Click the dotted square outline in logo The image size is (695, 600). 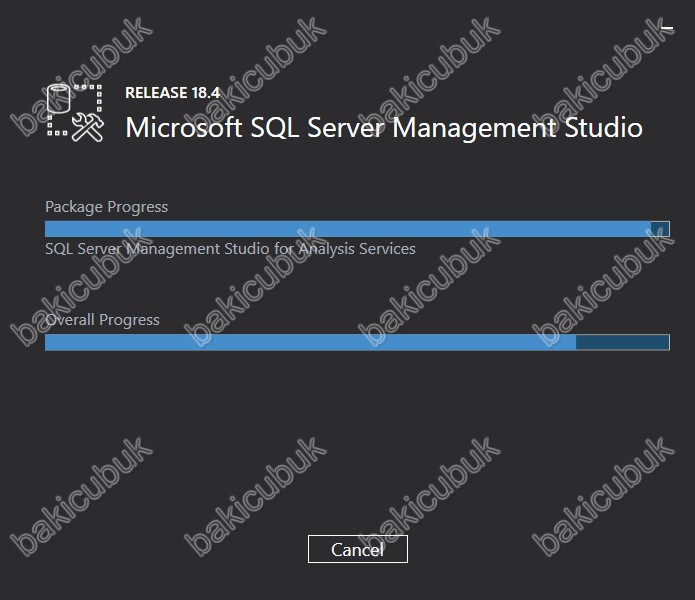pos(75,111)
